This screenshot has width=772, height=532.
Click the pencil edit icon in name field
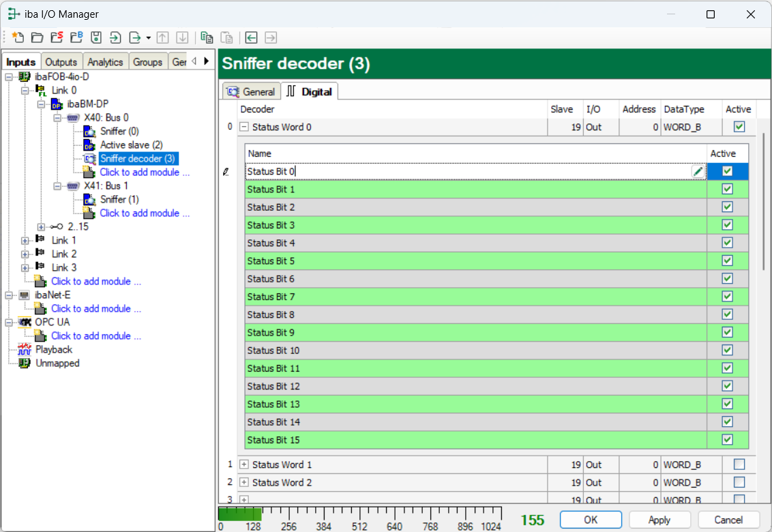pos(697,172)
